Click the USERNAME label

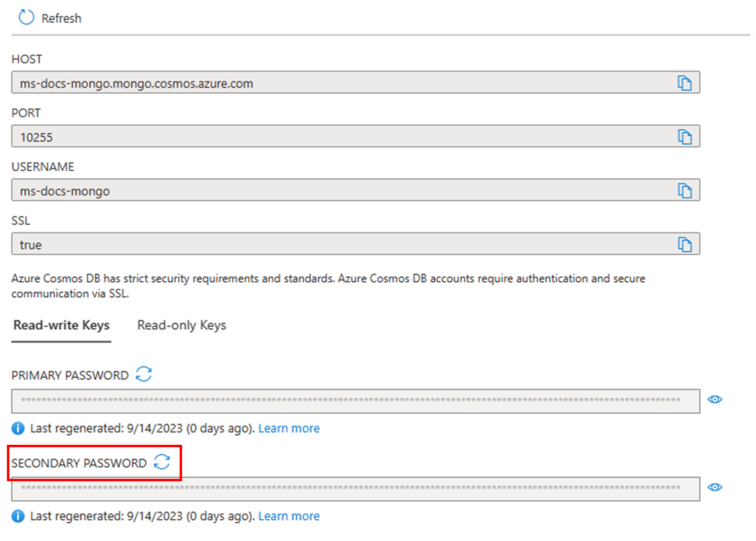(x=42, y=167)
